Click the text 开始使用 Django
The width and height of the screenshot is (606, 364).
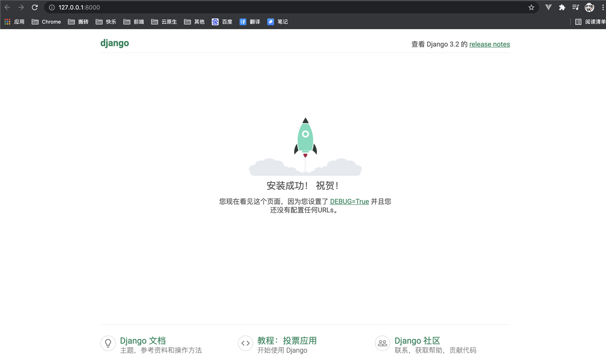pos(282,350)
